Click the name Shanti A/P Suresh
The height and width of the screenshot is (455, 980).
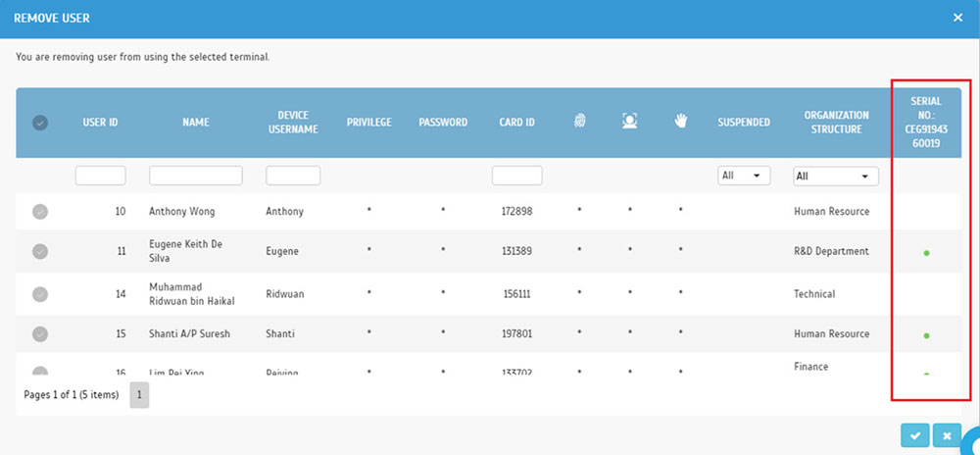click(189, 333)
